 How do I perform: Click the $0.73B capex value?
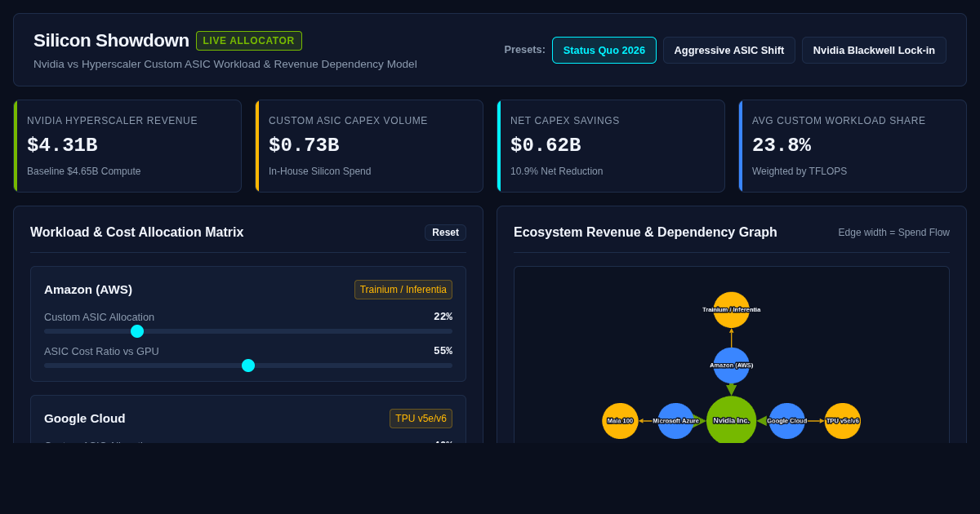pos(304,145)
